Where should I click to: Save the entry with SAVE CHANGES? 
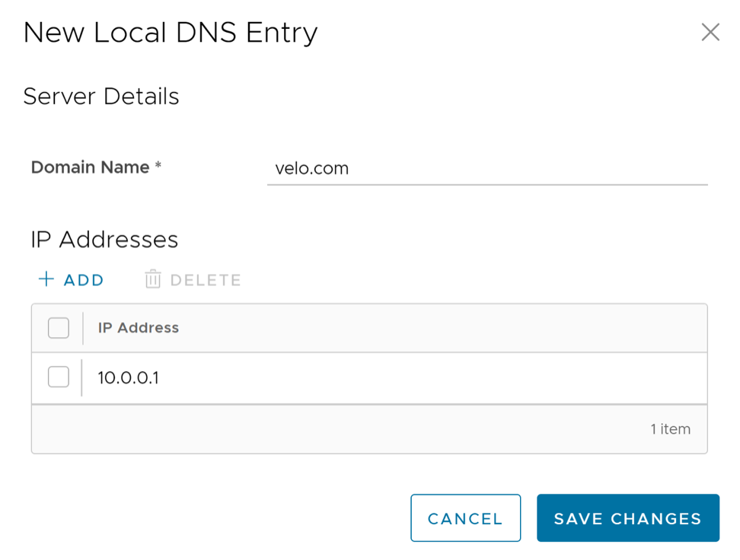pyautogui.click(x=627, y=518)
